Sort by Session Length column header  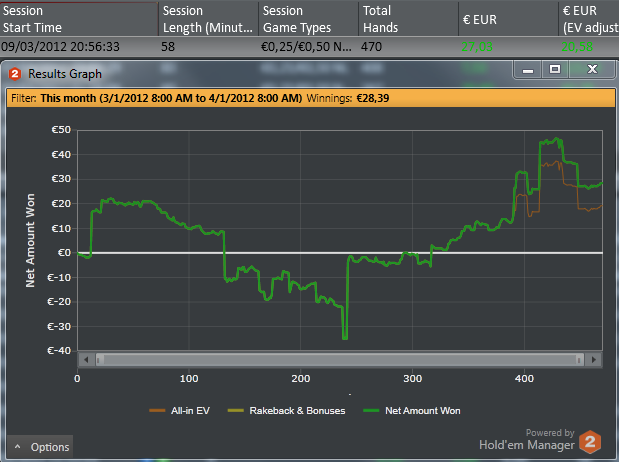[x=208, y=19]
